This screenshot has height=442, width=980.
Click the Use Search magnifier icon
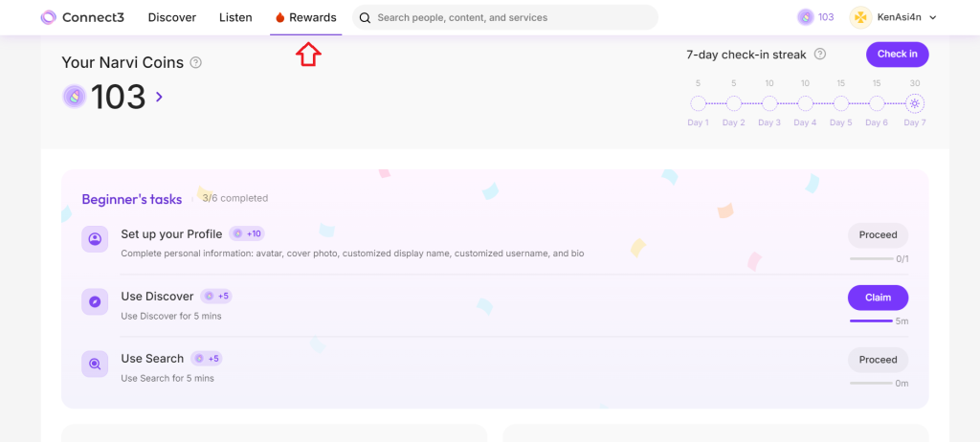click(x=95, y=365)
